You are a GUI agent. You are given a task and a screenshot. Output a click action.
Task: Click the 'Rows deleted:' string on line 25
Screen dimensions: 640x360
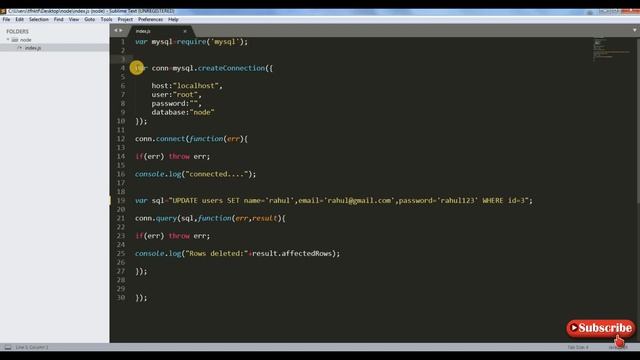[x=217, y=253]
